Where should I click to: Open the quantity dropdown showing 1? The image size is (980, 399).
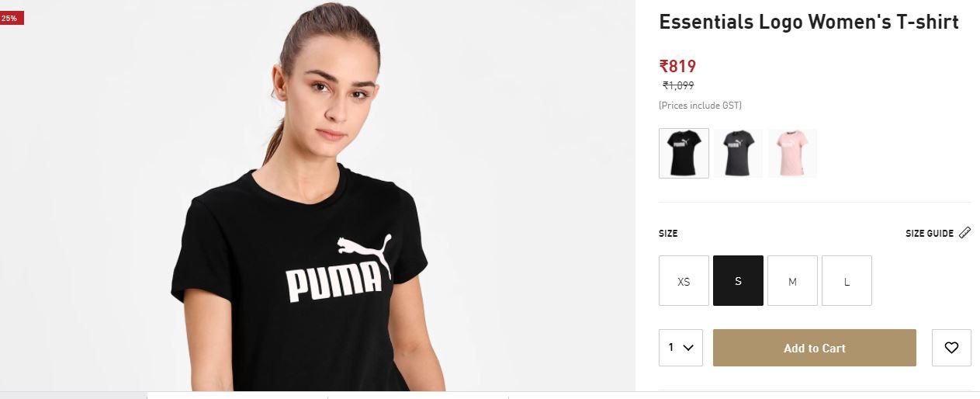pos(680,348)
